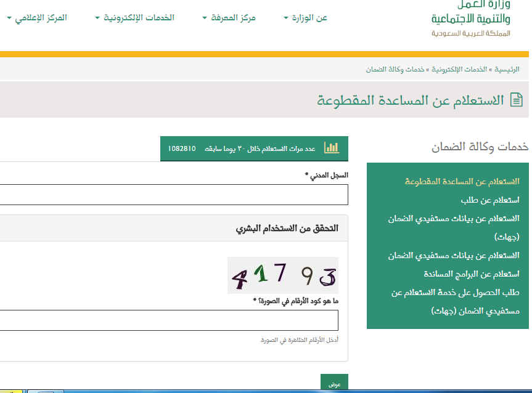Submit the form with the عرض button

[334, 382]
